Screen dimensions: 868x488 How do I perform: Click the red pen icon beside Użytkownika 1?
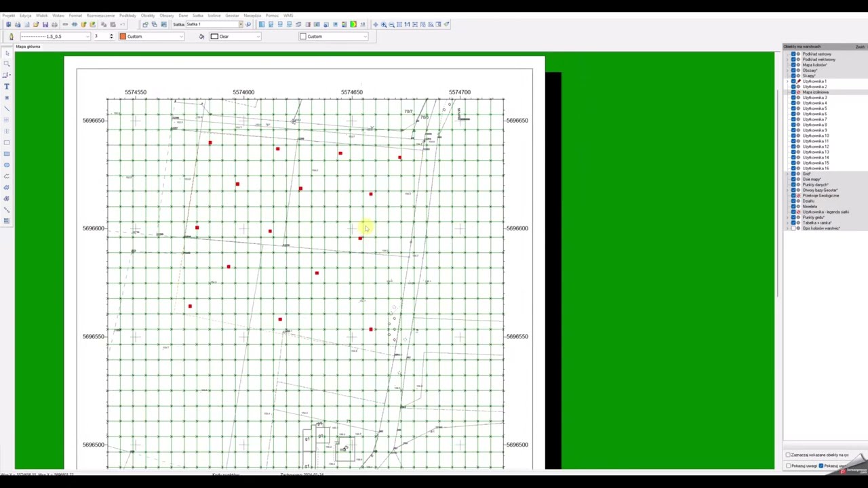(x=798, y=81)
